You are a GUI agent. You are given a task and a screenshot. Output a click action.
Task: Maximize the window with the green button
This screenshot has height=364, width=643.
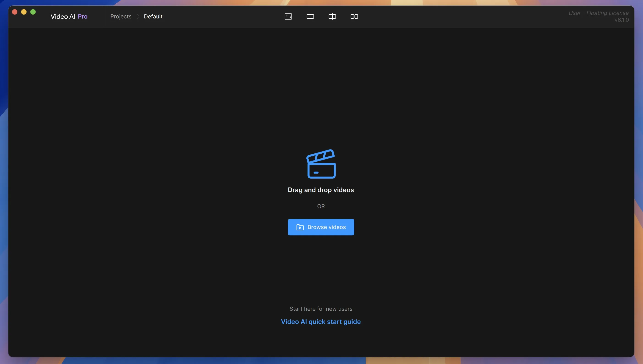(33, 12)
